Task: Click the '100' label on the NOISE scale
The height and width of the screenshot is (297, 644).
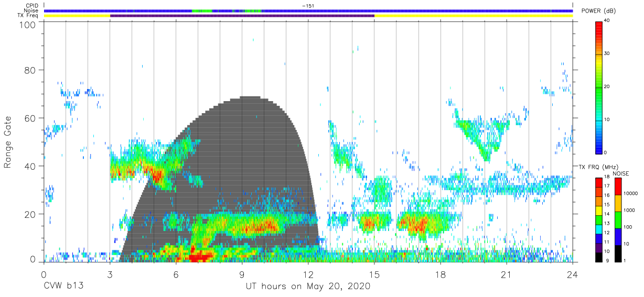Action: [628, 227]
